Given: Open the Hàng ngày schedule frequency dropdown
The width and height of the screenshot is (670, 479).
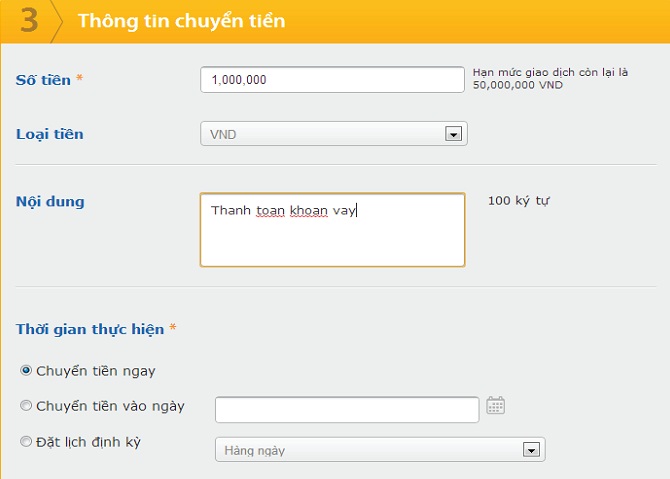Looking at the screenshot, I should (380, 450).
